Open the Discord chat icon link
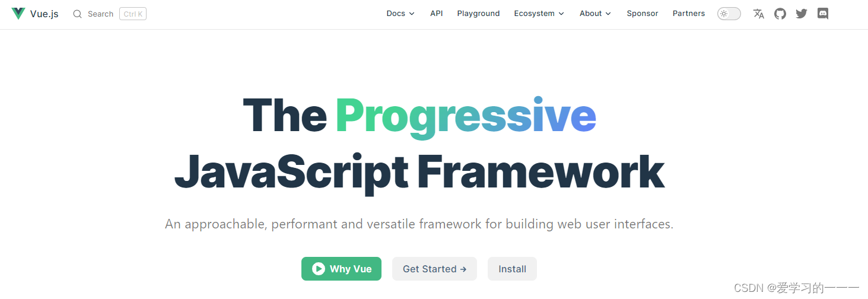This screenshot has width=868, height=299. tap(822, 14)
